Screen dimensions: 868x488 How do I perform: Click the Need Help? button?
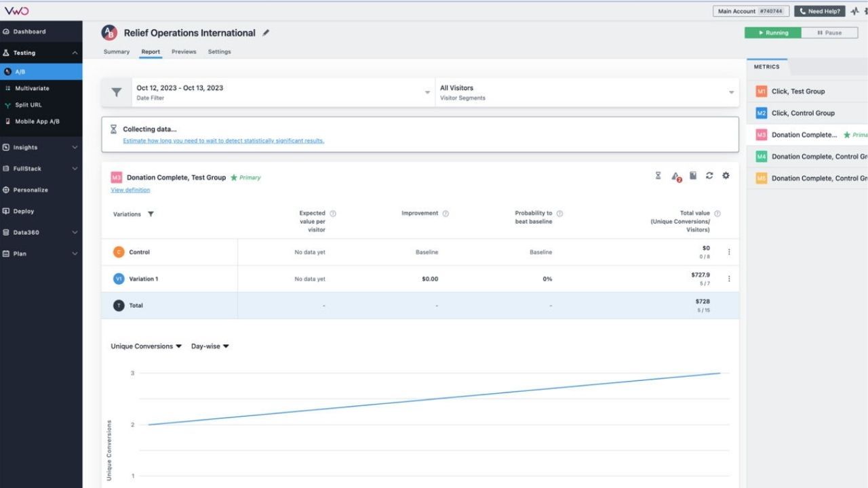tap(819, 12)
